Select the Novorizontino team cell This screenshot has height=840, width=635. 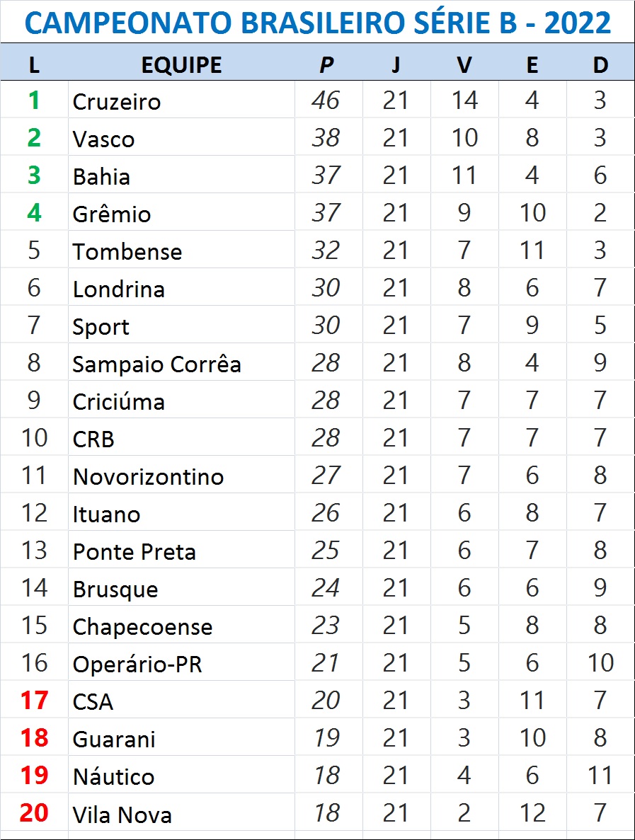point(182,475)
